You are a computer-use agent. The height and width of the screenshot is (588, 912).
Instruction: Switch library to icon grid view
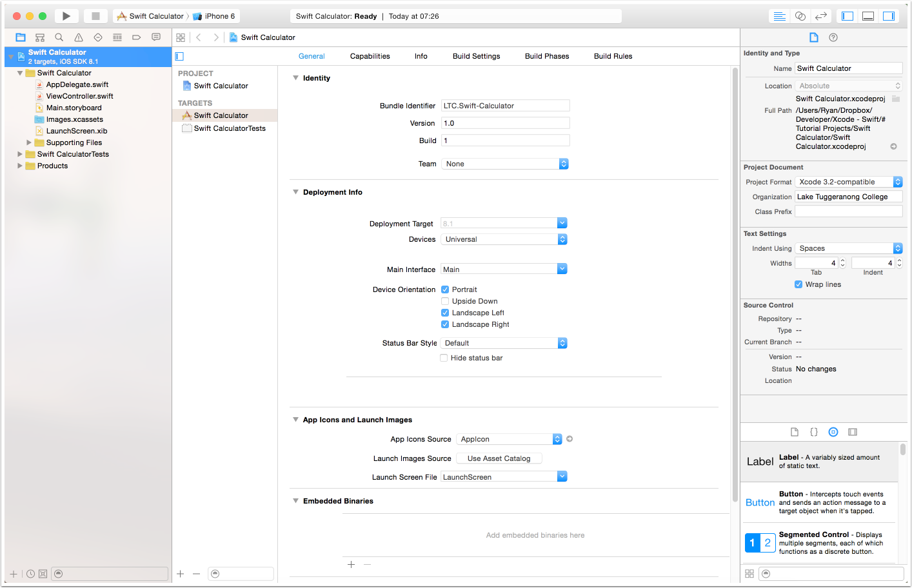749,574
